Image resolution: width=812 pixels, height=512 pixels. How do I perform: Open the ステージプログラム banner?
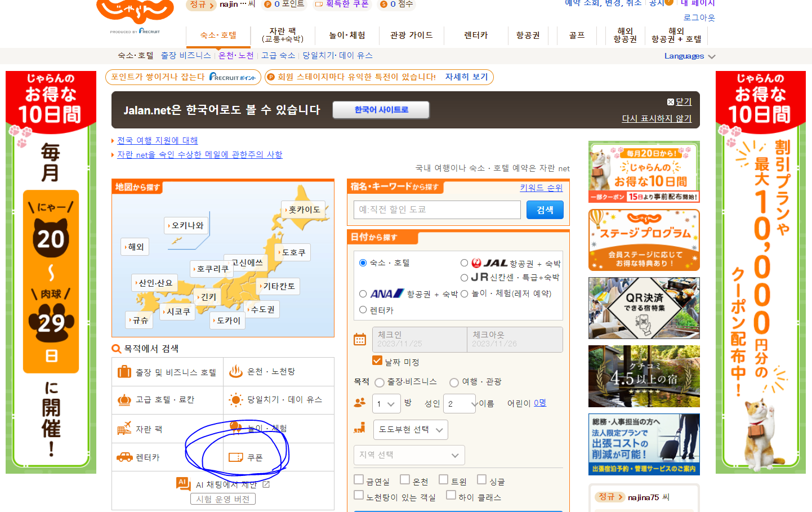click(644, 240)
